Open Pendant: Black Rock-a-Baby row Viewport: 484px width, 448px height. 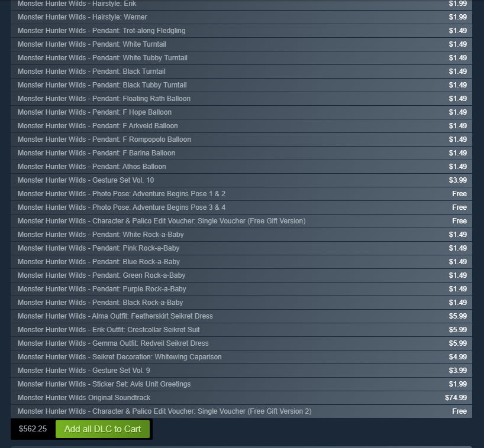241,302
